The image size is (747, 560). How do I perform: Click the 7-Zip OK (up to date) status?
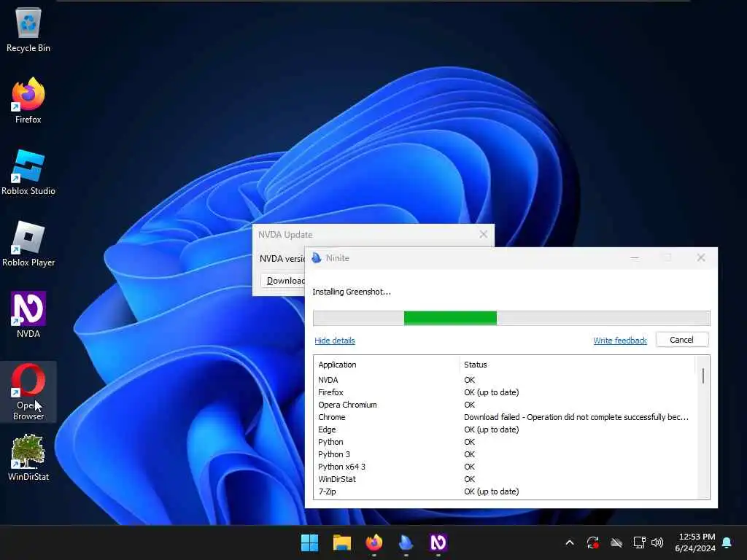(x=491, y=491)
